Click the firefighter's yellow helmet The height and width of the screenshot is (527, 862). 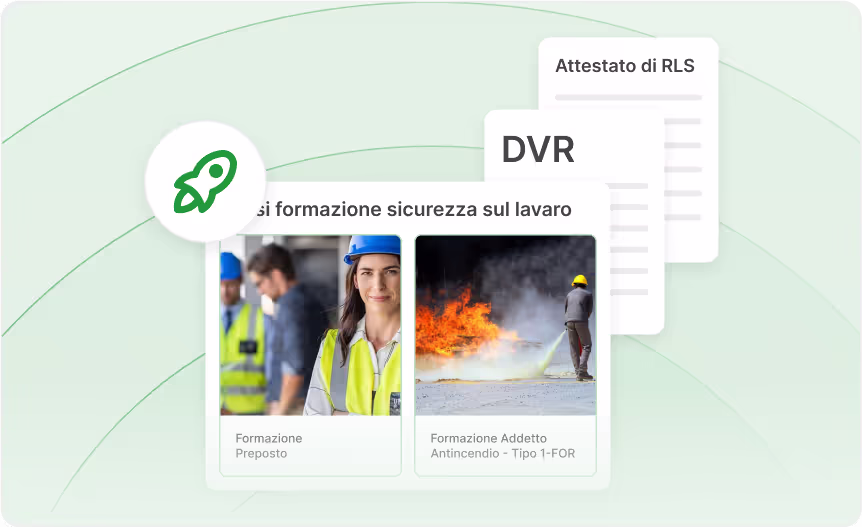coord(579,281)
